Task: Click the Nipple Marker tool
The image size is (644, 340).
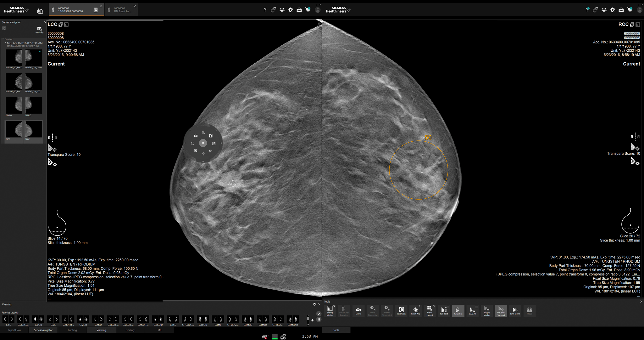Action: coord(487,311)
